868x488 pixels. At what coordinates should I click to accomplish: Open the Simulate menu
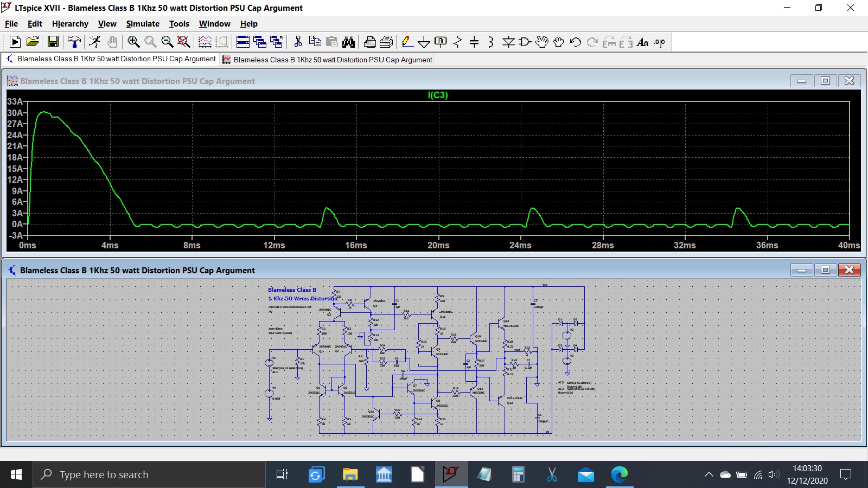pyautogui.click(x=143, y=24)
